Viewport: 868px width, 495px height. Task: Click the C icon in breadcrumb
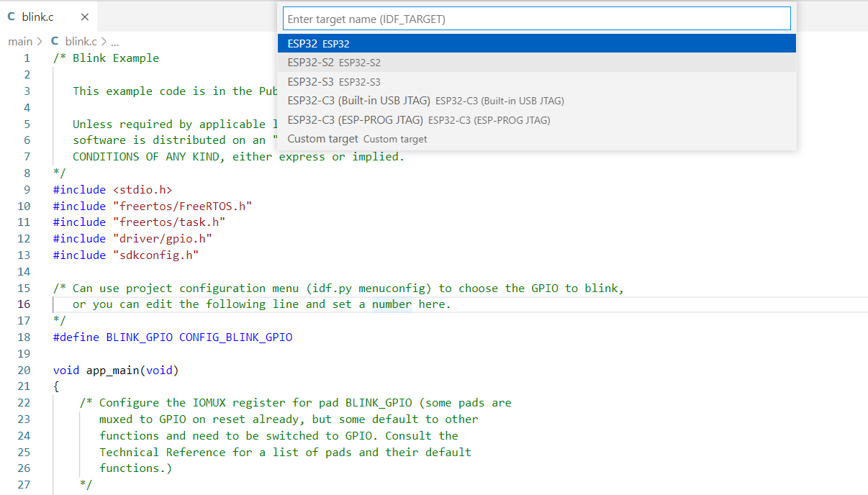[55, 42]
